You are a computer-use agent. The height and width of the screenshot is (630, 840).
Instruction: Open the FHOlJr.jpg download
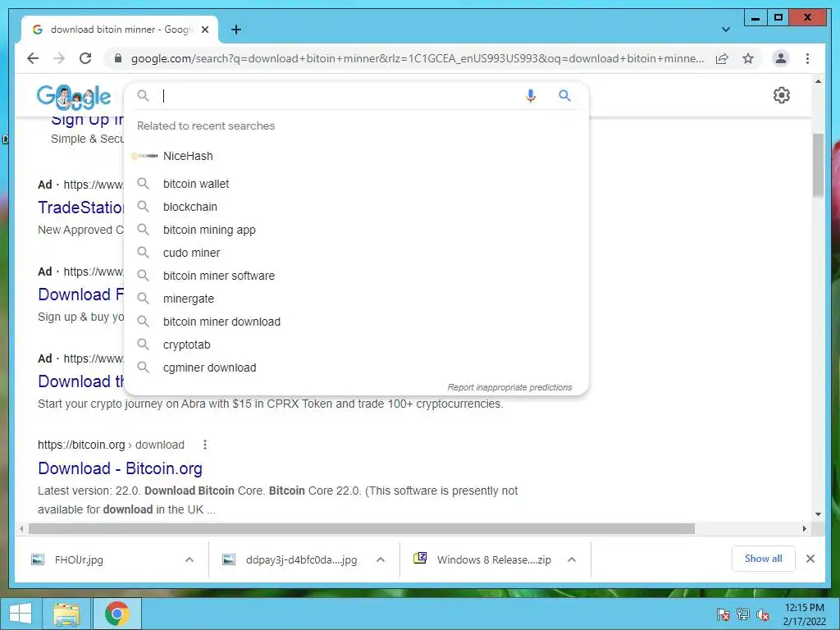[x=78, y=559]
